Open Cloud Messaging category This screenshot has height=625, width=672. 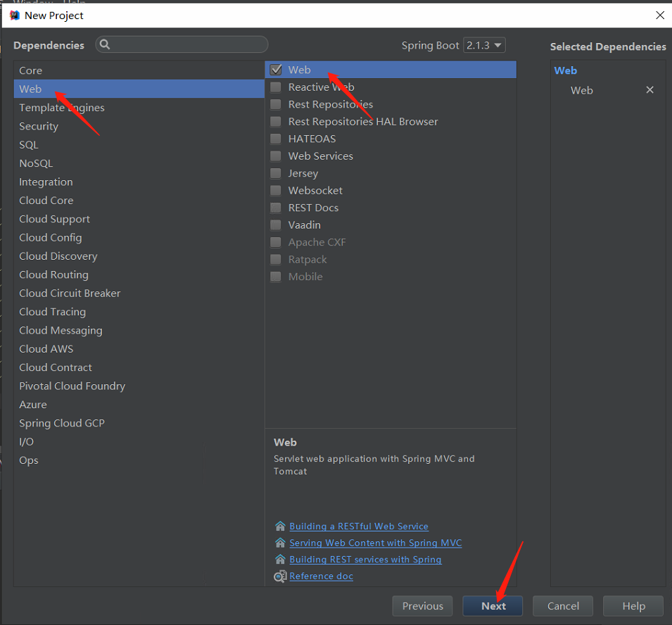139,331
